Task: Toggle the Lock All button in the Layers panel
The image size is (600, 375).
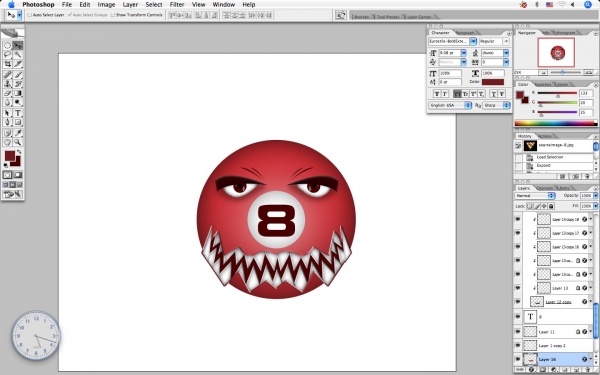Action: 551,206
